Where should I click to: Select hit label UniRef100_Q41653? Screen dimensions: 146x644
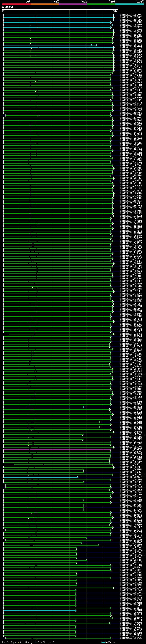[131, 77]
